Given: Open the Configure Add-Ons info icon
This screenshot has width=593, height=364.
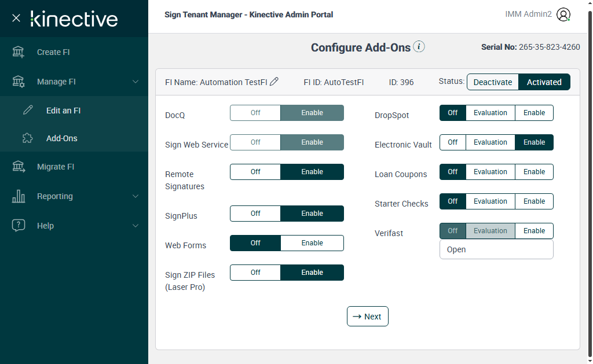Looking at the screenshot, I should tap(419, 47).
